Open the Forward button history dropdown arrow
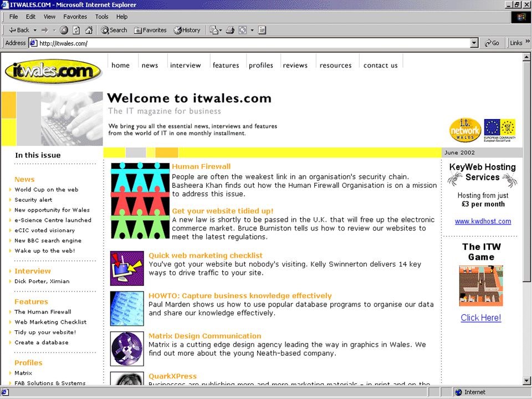This screenshot has height=399, width=532. [54, 30]
